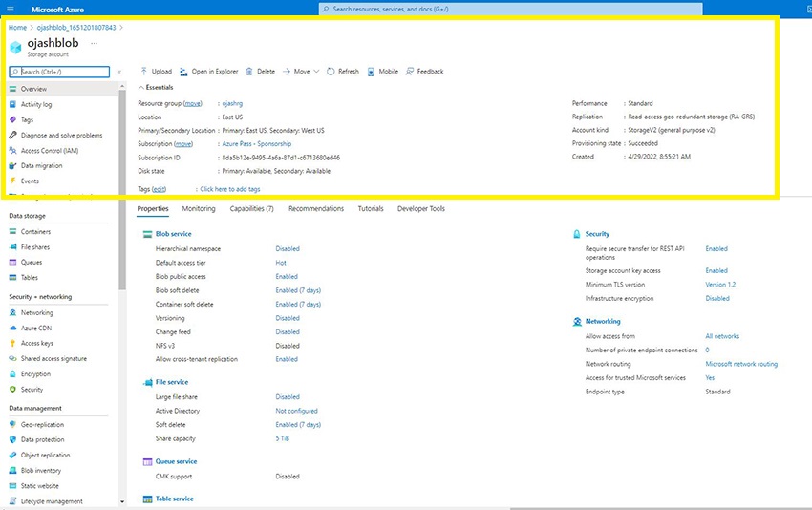Go to Home breadcrumb
The height and width of the screenshot is (510, 812).
(x=17, y=28)
